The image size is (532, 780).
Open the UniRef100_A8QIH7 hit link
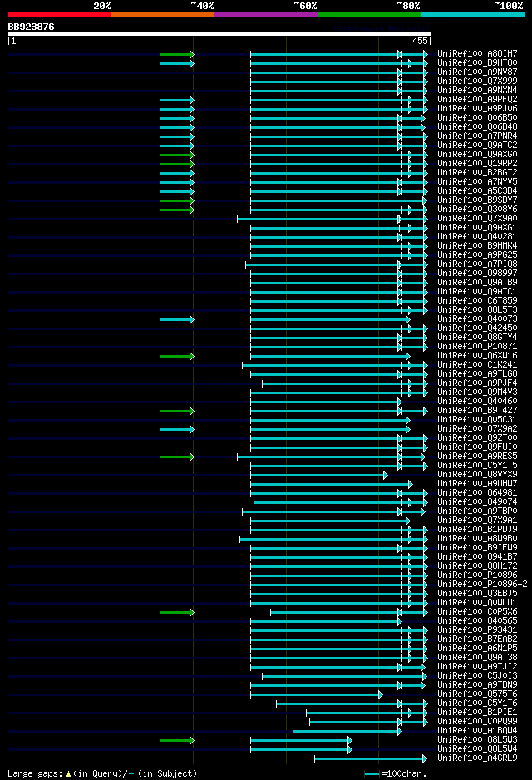(477, 54)
